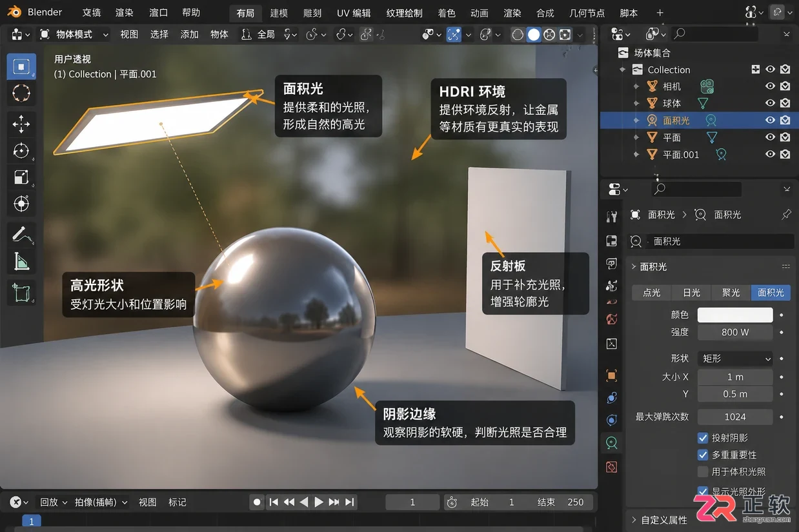
Task: Switch to rendered viewport shading
Action: pyautogui.click(x=565, y=34)
